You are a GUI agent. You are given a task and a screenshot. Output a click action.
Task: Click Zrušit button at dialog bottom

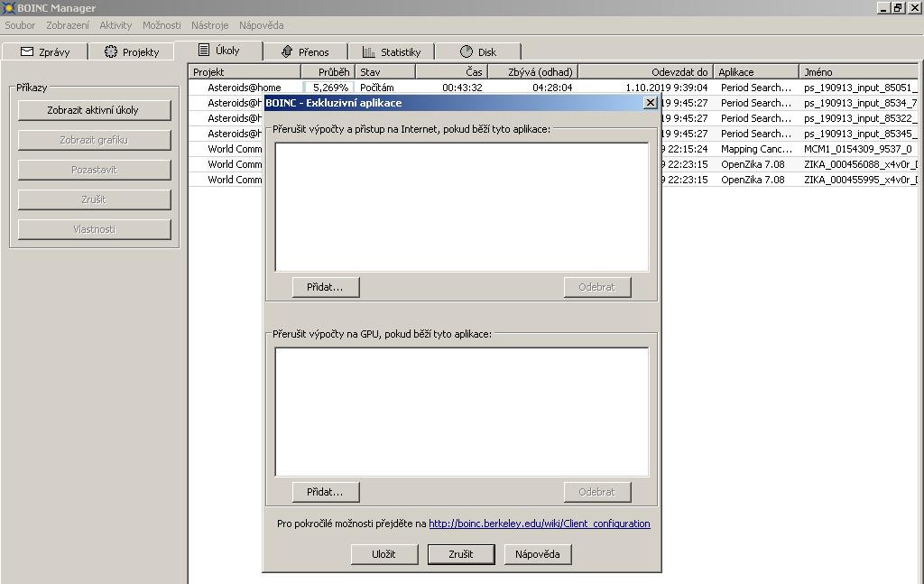(461, 554)
